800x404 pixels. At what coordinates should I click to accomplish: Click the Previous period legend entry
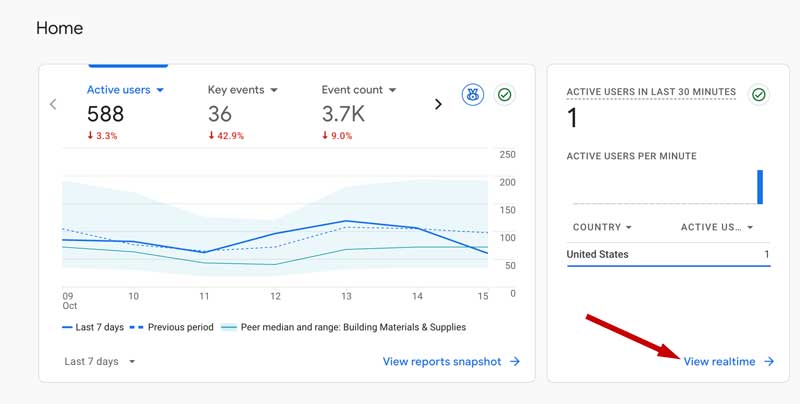tap(171, 327)
